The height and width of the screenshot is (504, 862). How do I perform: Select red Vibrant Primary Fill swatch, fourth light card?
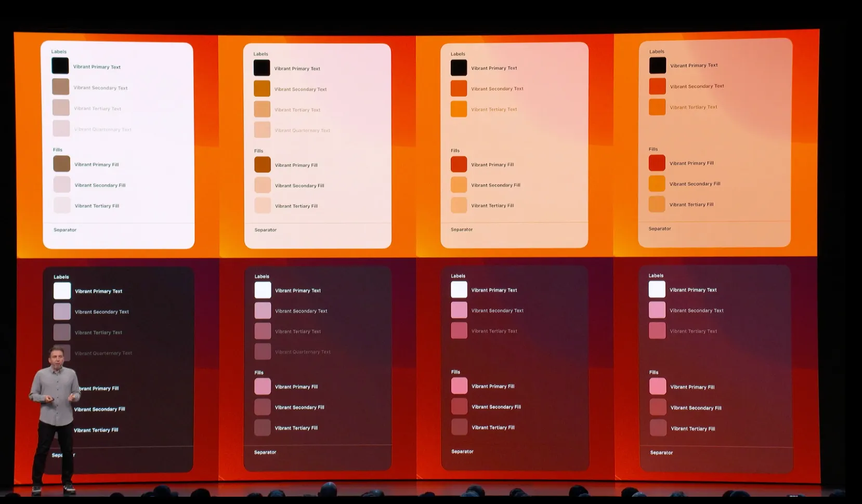pyautogui.click(x=657, y=163)
